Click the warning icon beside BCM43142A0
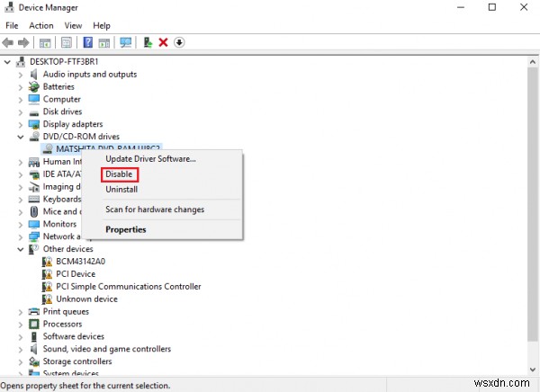 [47, 262]
